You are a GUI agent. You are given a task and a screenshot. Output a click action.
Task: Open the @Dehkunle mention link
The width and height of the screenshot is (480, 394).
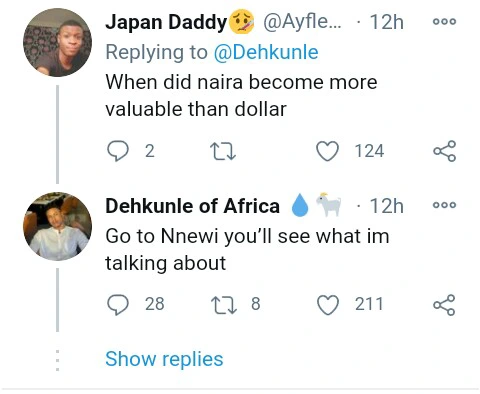point(266,52)
